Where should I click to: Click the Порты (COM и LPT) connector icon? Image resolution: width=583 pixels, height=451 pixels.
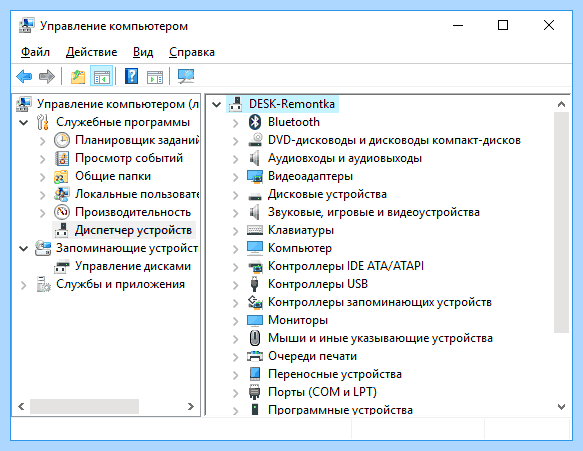click(255, 392)
